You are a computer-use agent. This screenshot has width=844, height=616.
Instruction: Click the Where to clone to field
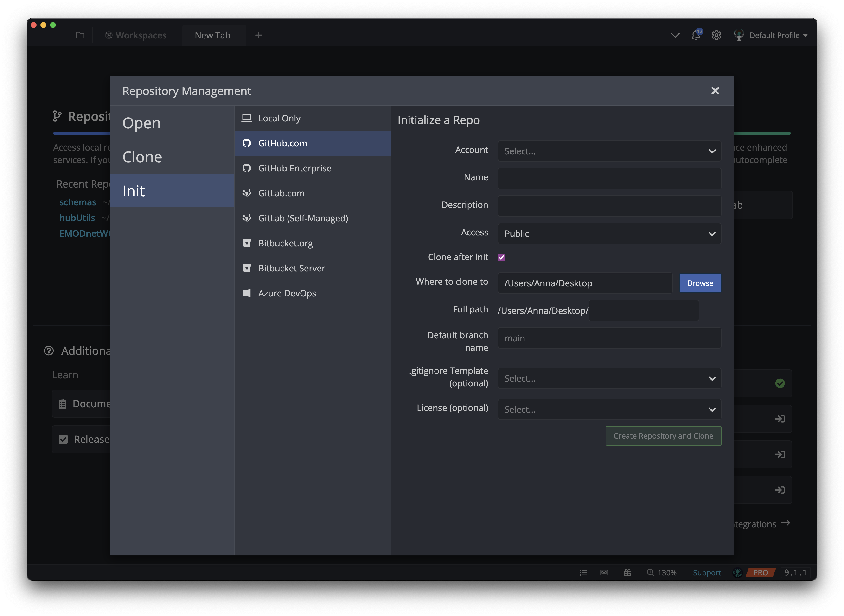click(x=585, y=283)
